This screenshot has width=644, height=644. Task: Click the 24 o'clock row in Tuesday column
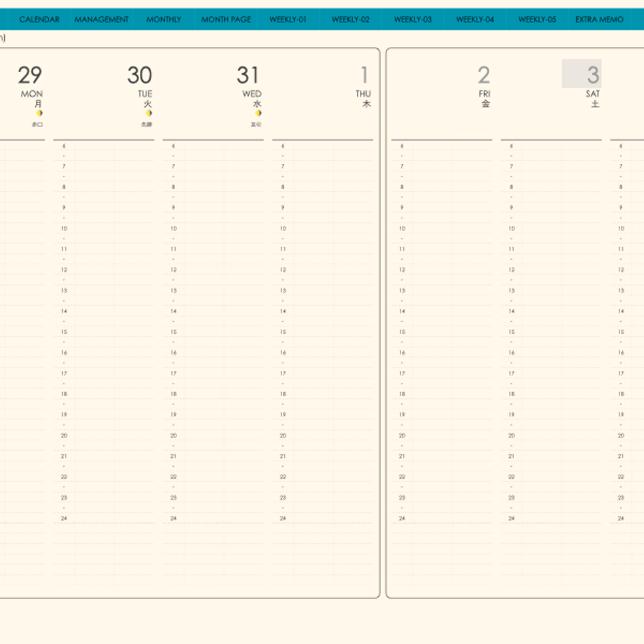click(x=104, y=518)
